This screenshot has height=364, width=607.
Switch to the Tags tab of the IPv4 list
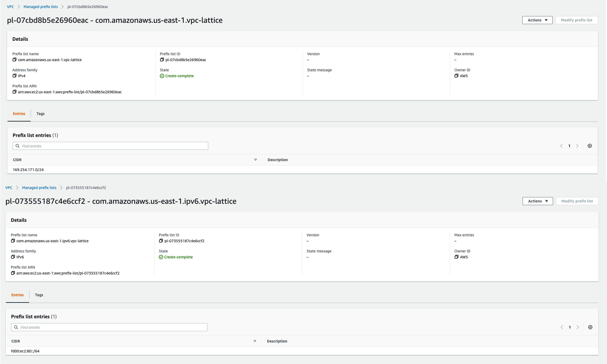click(x=40, y=114)
